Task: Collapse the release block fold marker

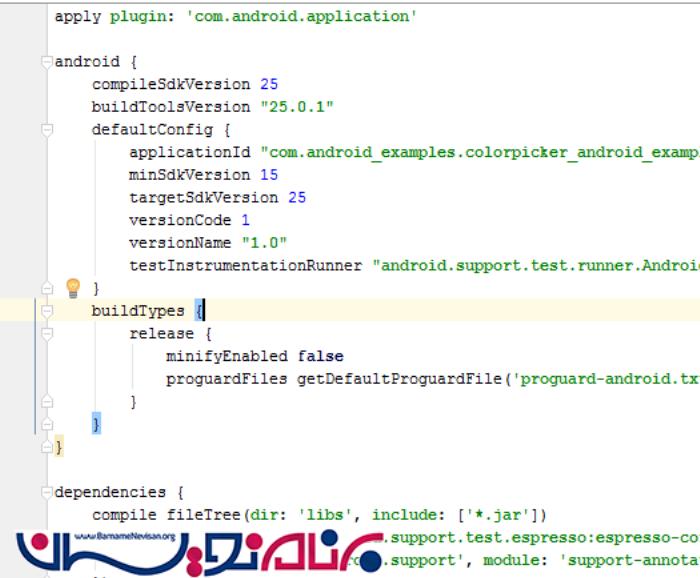Action: 46,334
